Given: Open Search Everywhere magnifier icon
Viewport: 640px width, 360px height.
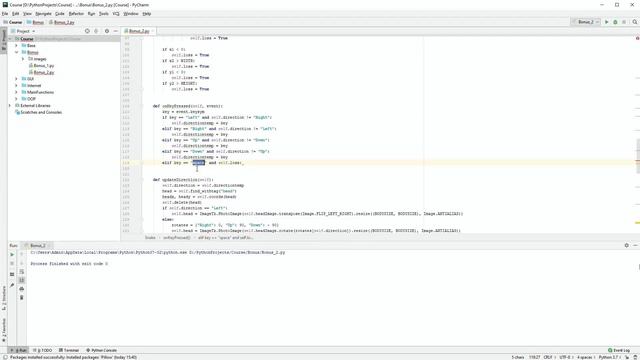Looking at the screenshot, I should 635,22.
